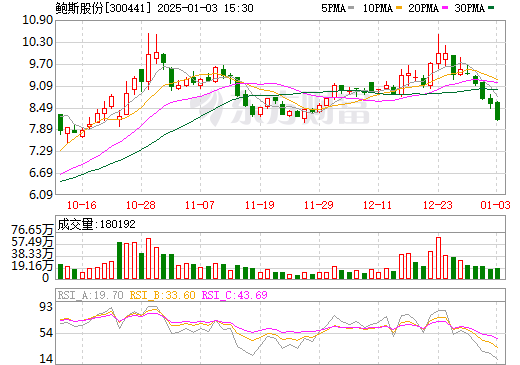The image size is (520, 365).
Task: Click the 成交量:180192 volume label
Action: click(x=97, y=224)
